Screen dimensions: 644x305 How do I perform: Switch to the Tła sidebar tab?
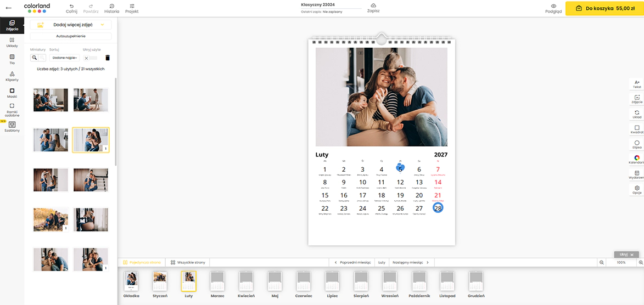pyautogui.click(x=12, y=59)
